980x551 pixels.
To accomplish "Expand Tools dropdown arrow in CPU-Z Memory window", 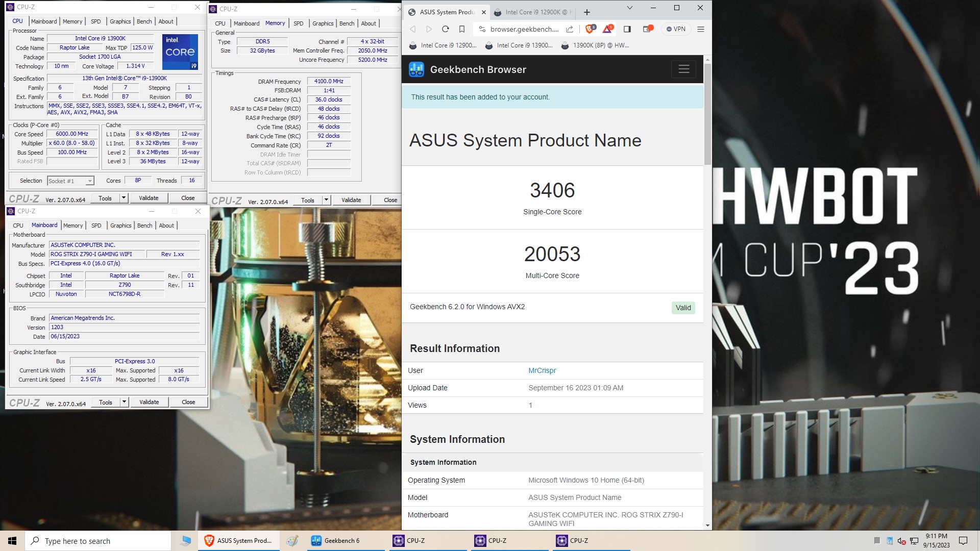I will tap(326, 200).
